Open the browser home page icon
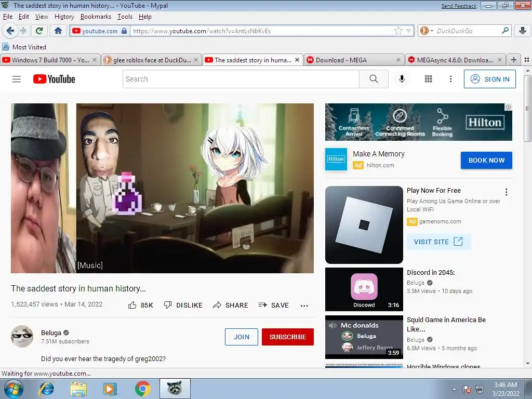 point(58,31)
